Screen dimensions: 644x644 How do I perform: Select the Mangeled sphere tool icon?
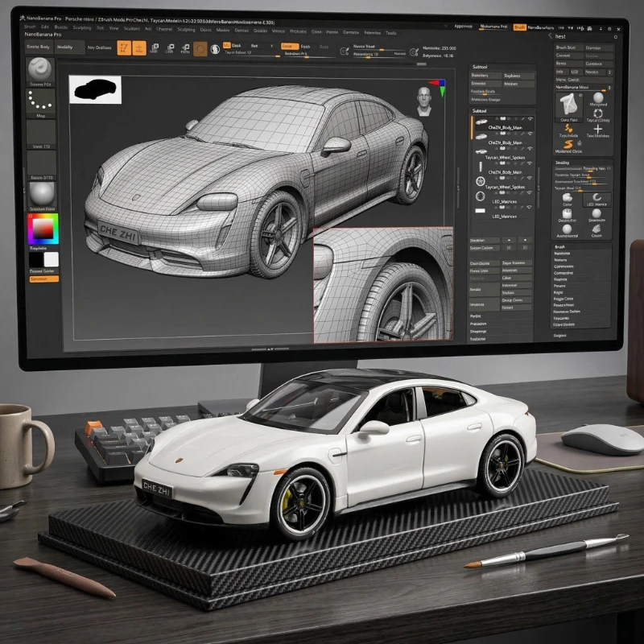[598, 97]
